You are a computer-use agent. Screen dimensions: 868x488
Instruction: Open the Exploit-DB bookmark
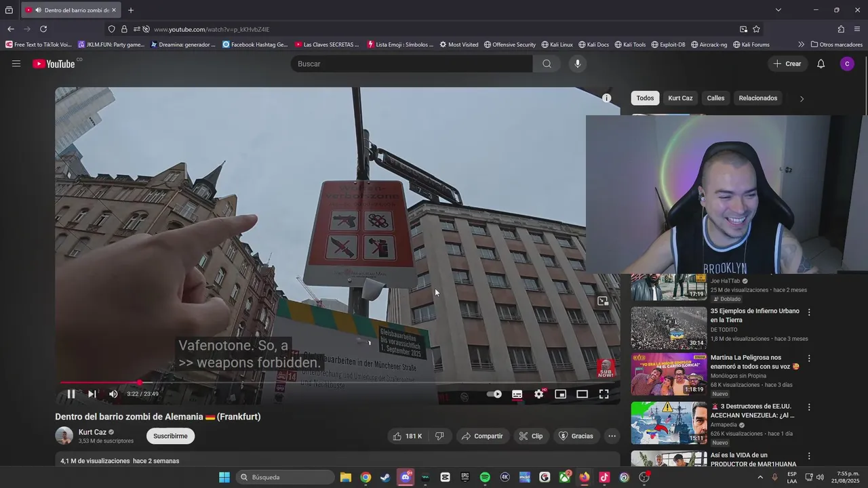point(668,45)
